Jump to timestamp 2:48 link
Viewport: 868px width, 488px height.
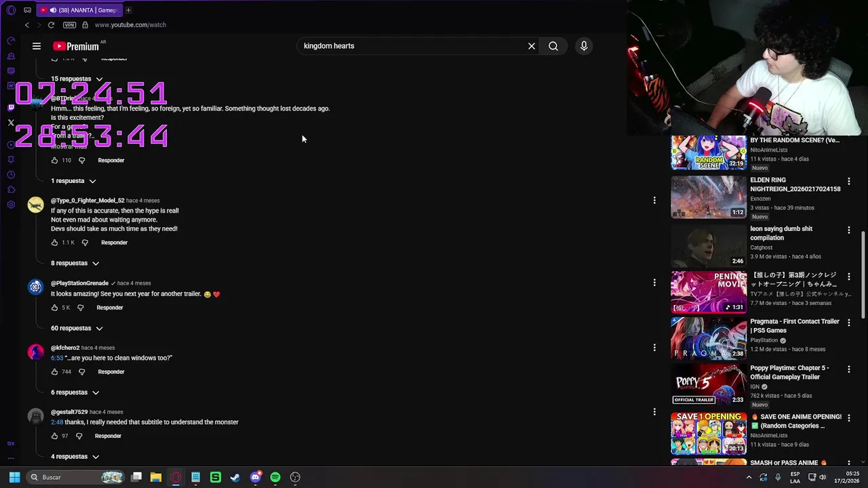coord(56,422)
